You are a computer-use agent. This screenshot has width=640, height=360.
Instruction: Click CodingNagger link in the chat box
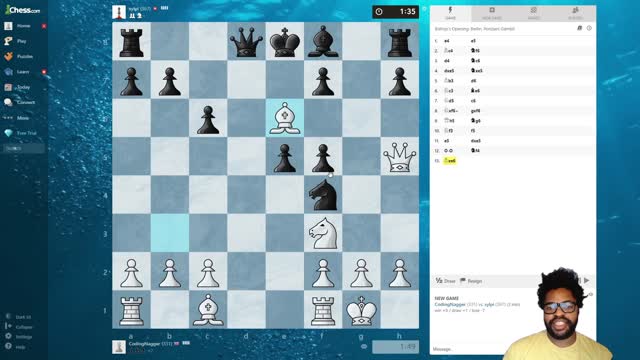(450, 304)
